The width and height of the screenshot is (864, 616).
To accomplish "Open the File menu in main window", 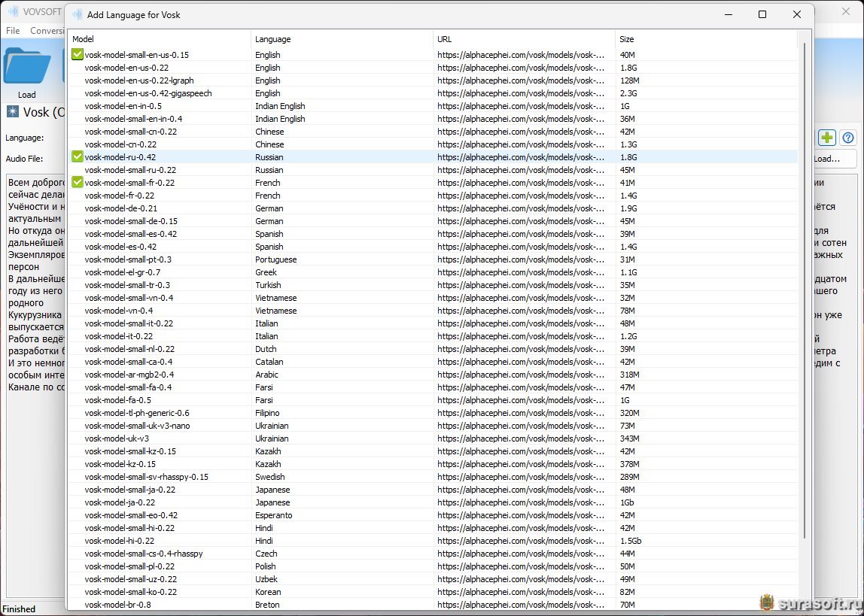I will [x=13, y=31].
